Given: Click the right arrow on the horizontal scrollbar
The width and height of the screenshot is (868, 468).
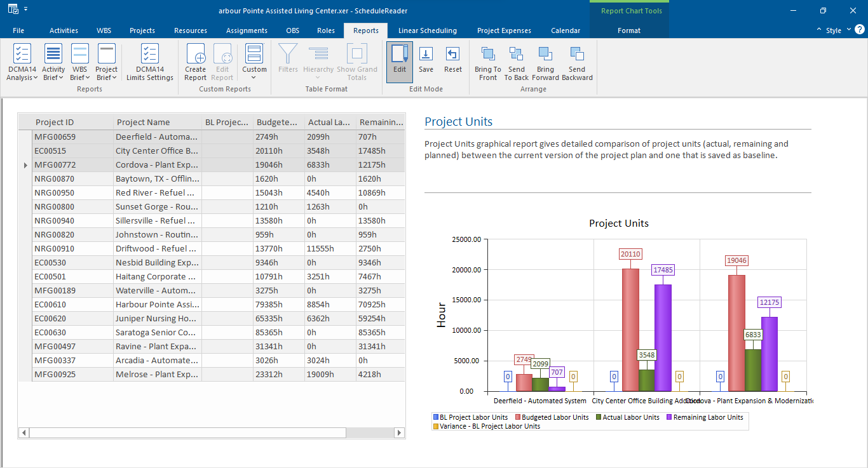Looking at the screenshot, I should coord(399,432).
